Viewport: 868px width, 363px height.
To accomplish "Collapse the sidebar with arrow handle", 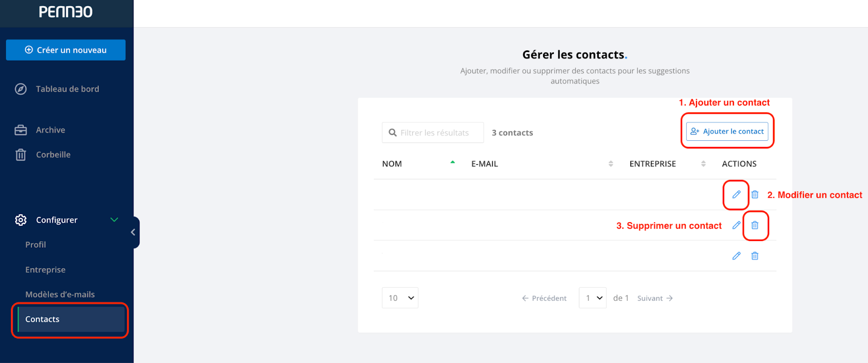I will (133, 232).
